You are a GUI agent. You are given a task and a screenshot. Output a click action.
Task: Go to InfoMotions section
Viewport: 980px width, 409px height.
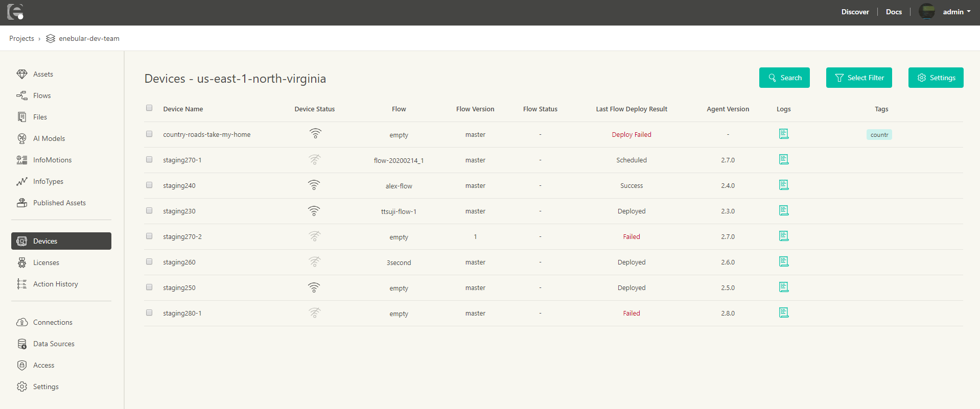(x=52, y=160)
